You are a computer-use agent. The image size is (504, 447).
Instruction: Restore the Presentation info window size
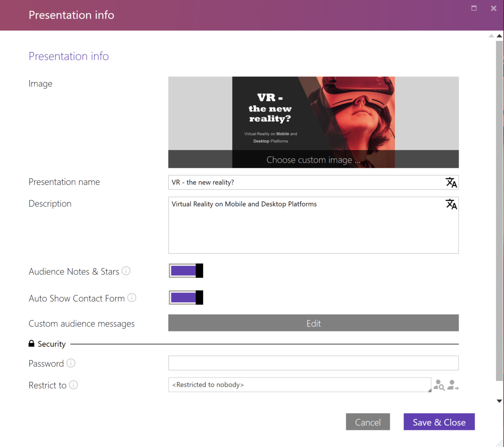pos(474,8)
